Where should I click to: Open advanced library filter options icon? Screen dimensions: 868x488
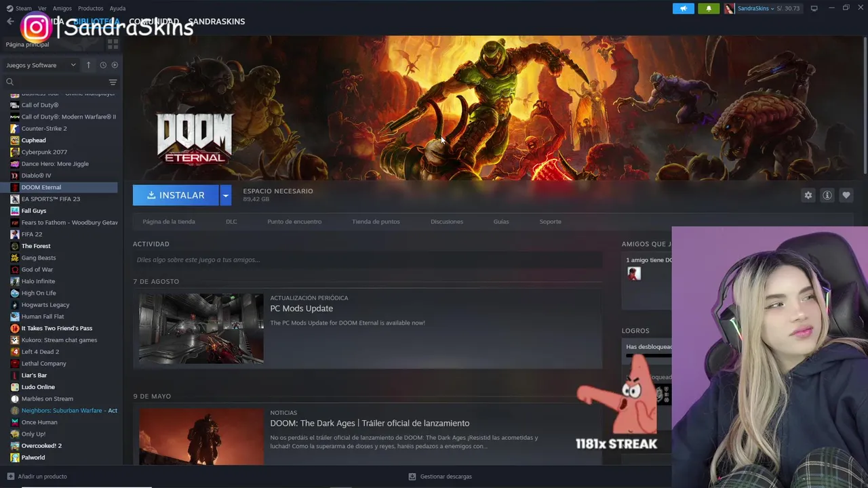(x=113, y=81)
